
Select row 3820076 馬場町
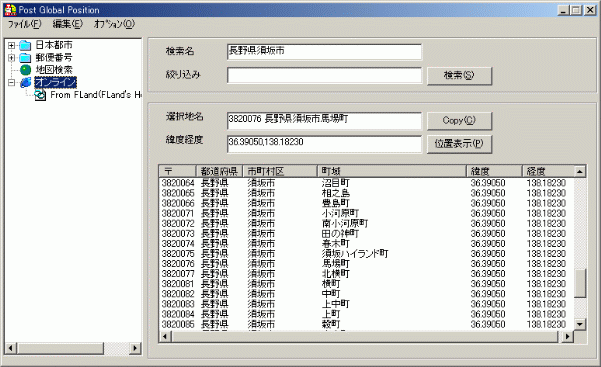[x=366, y=264]
